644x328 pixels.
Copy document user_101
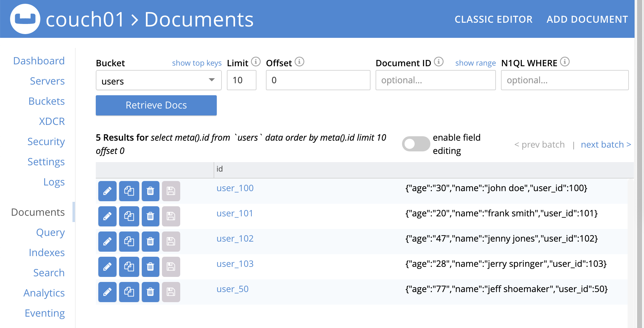click(x=129, y=216)
